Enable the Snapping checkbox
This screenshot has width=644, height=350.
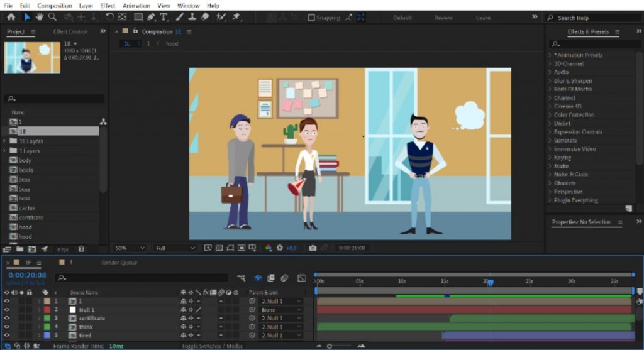pyautogui.click(x=311, y=18)
